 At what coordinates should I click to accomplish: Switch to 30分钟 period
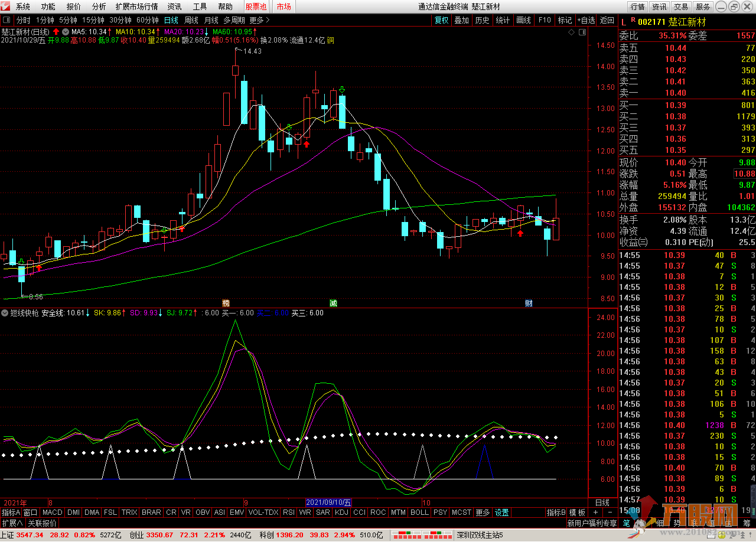coord(120,20)
